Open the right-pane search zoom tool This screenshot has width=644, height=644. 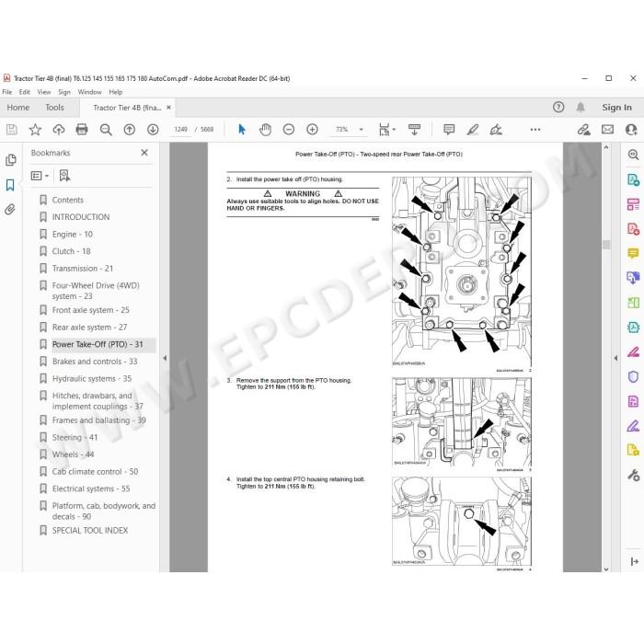[633, 155]
